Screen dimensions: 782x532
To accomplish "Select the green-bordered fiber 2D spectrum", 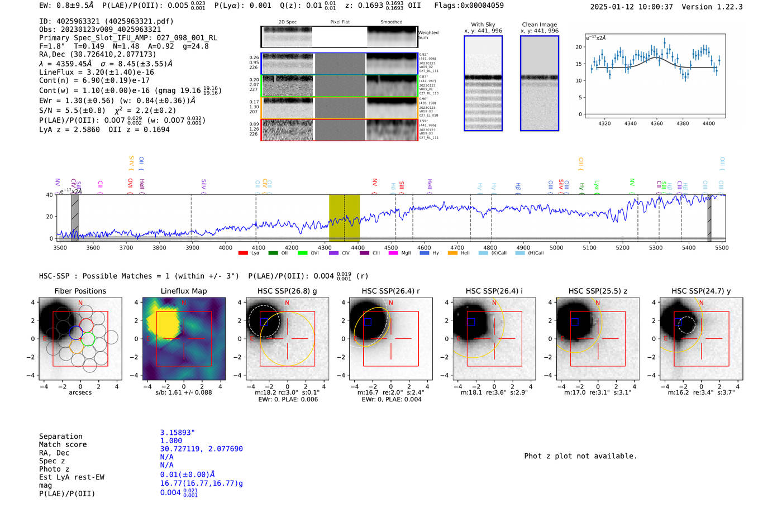I will (339, 86).
